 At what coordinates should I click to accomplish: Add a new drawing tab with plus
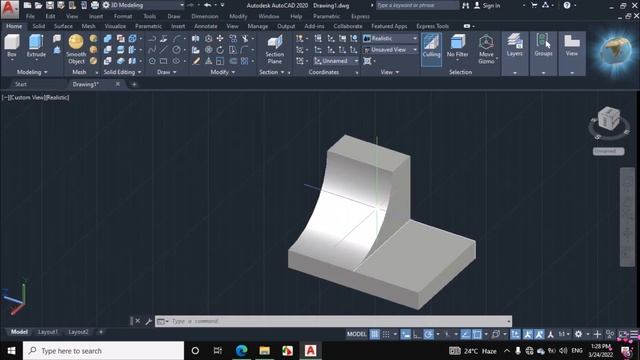tap(134, 84)
